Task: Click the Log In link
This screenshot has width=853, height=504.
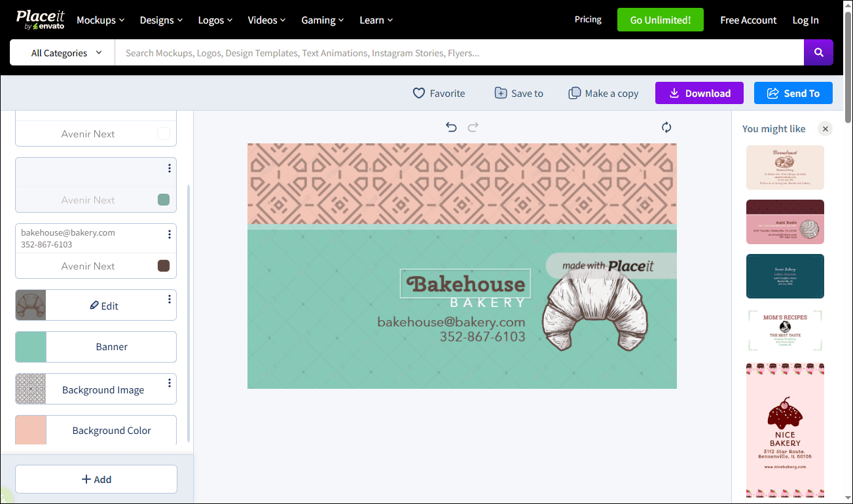Action: pyautogui.click(x=805, y=20)
